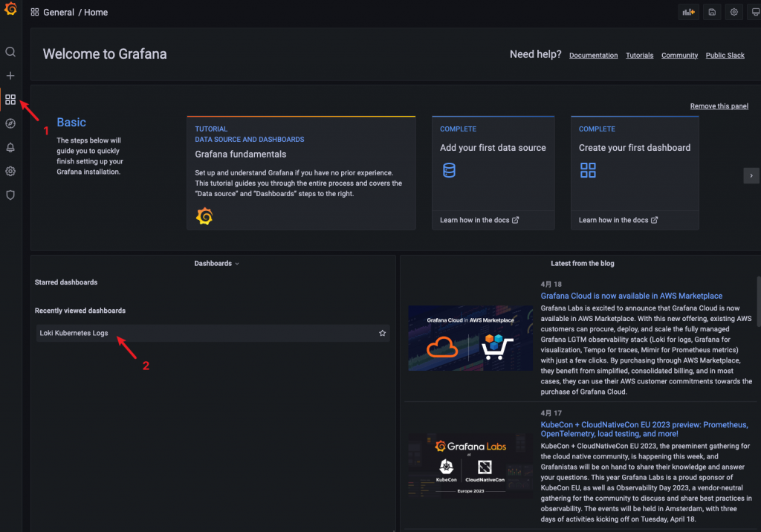Image resolution: width=761 pixels, height=532 pixels.
Task: Open the Dashboards four-squares sidebar icon
Action: [x=10, y=100]
